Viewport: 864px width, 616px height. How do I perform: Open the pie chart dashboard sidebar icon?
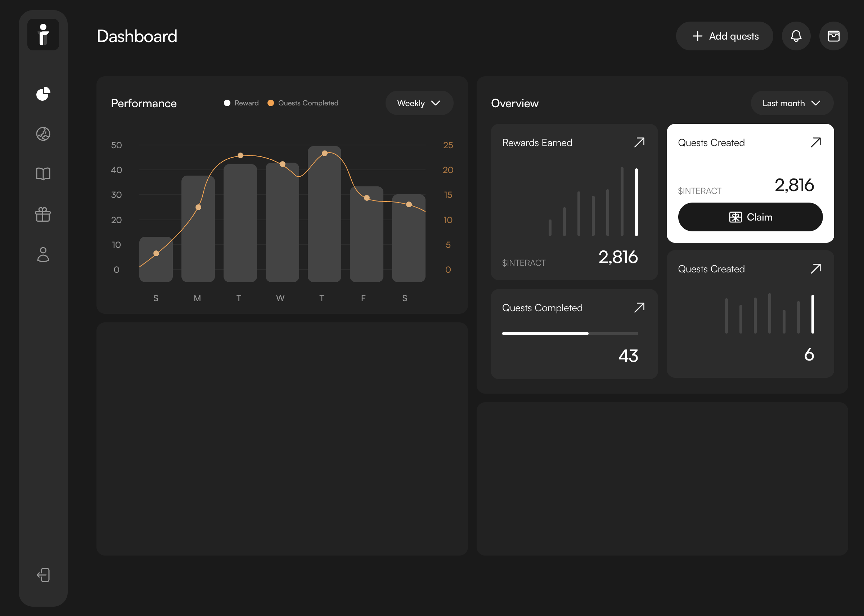43,94
